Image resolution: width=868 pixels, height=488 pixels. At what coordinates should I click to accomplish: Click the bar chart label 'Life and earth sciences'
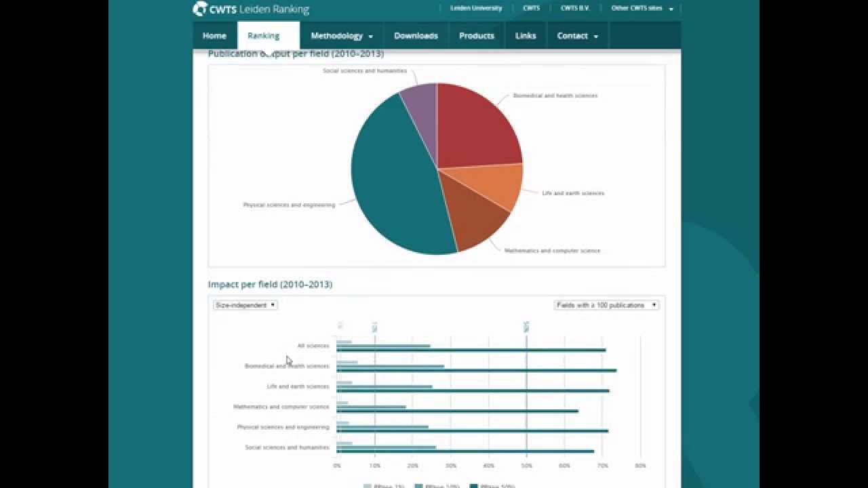298,386
